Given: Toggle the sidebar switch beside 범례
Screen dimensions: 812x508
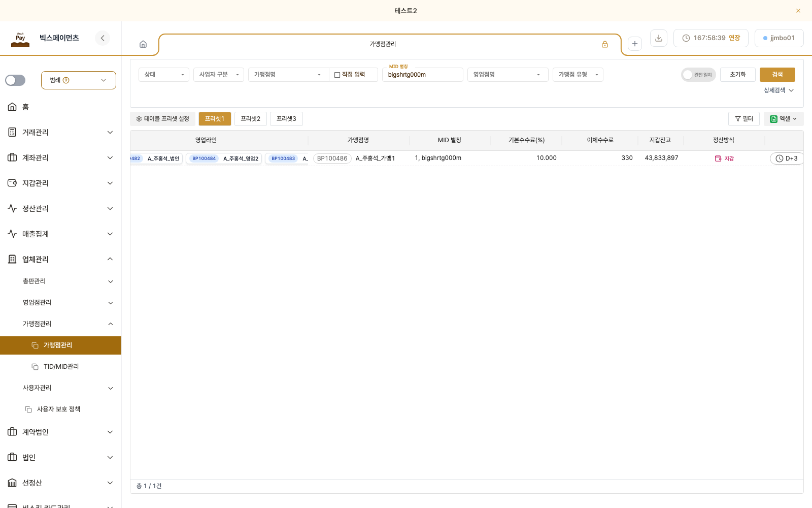Looking at the screenshot, I should tap(15, 80).
